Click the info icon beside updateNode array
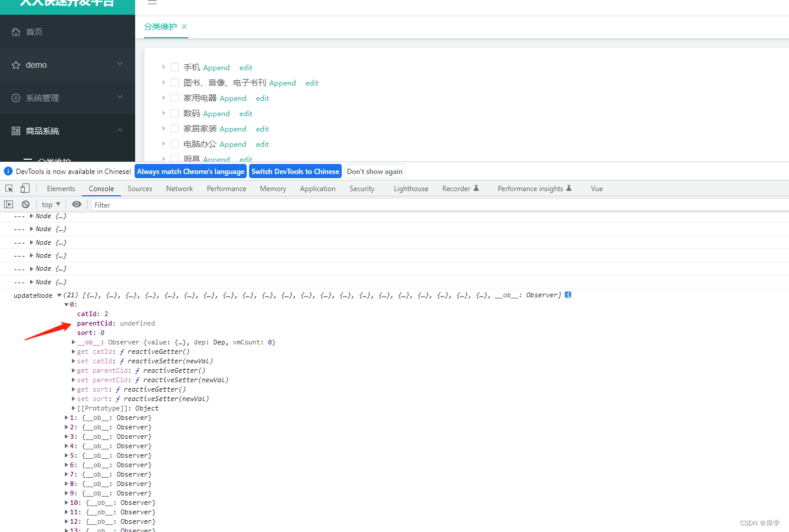789x532 pixels. pyautogui.click(x=568, y=295)
